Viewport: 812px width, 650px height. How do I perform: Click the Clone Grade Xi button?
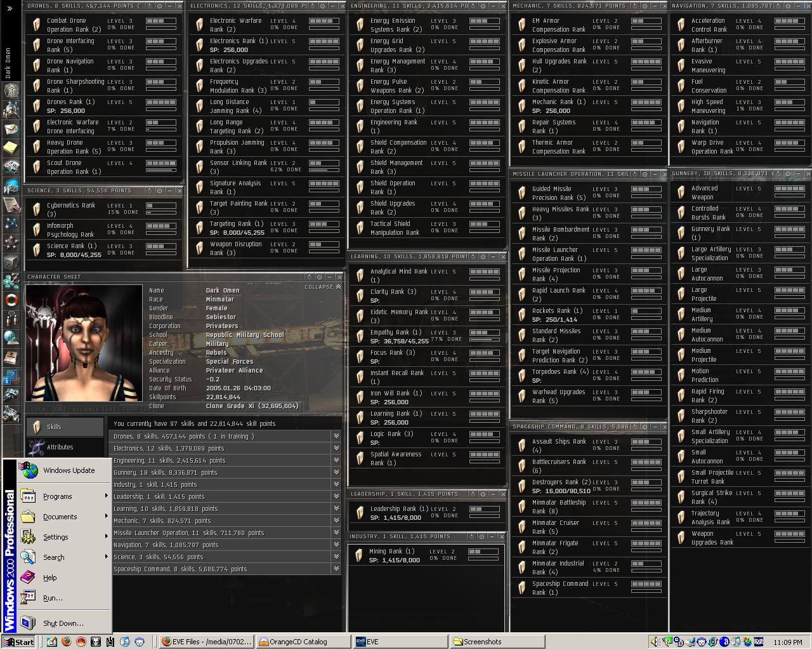252,406
